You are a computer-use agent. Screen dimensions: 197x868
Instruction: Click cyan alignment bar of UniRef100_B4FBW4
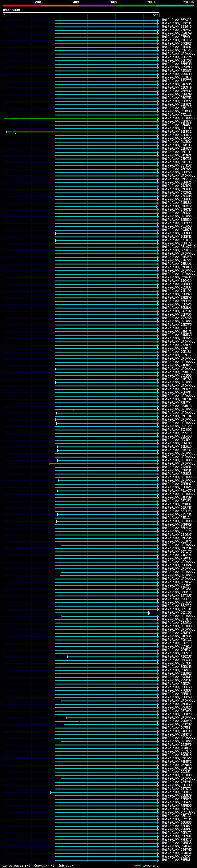coord(107,860)
